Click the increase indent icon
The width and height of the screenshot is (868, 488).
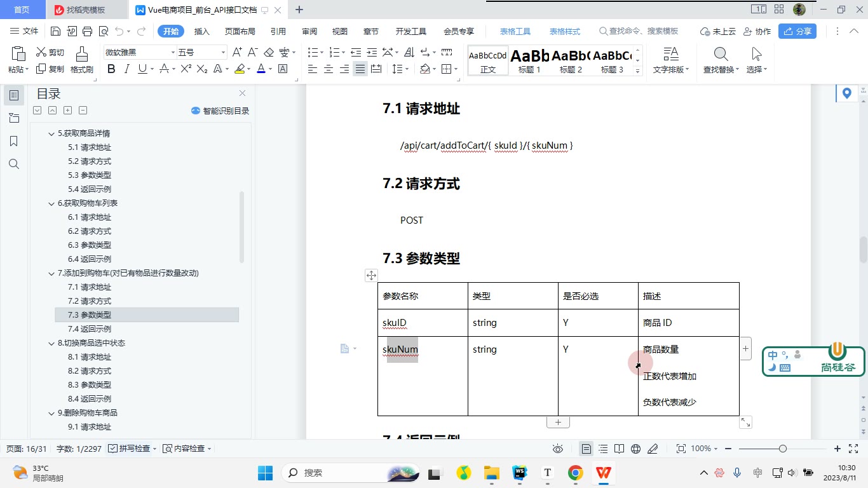(x=372, y=52)
